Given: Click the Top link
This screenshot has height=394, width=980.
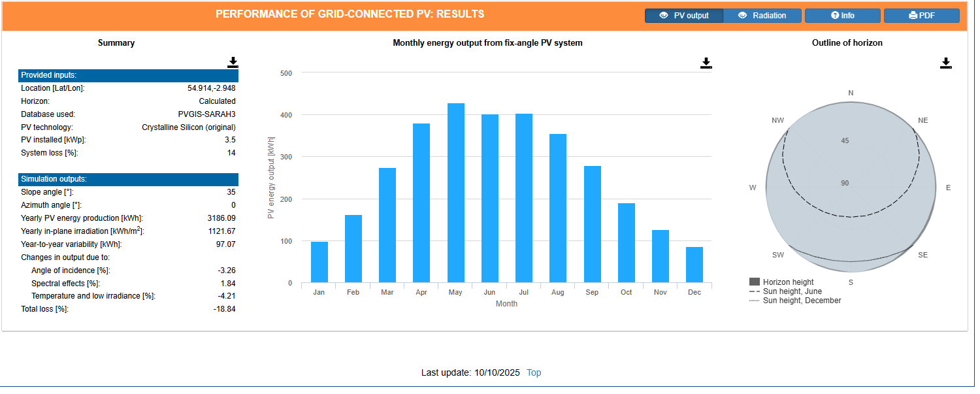Looking at the screenshot, I should [x=534, y=373].
